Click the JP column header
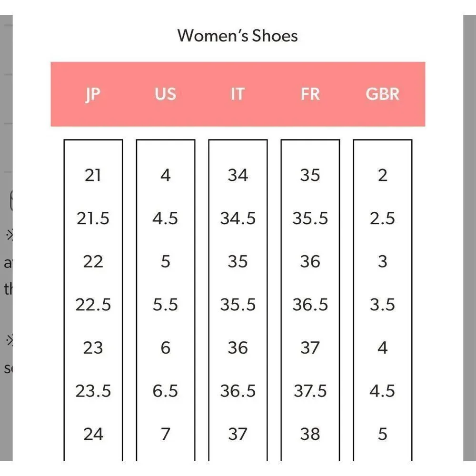The height and width of the screenshot is (476, 476). [x=93, y=94]
